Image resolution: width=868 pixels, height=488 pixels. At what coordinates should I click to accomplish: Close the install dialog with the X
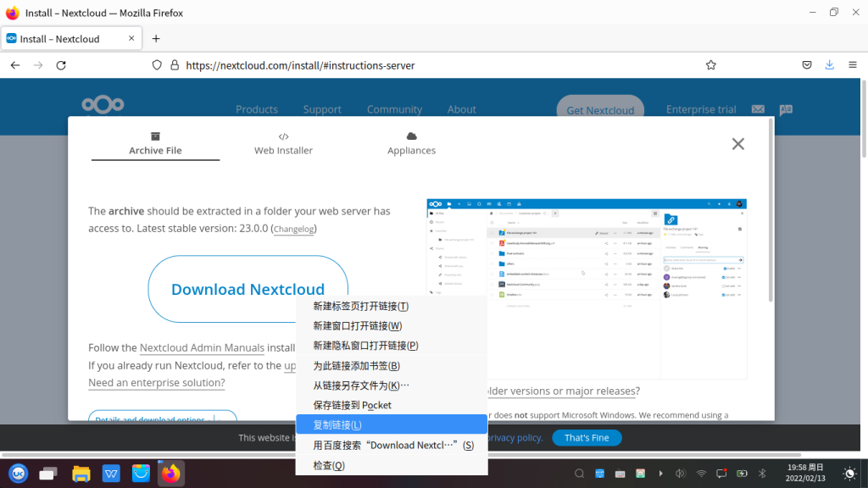(x=737, y=144)
